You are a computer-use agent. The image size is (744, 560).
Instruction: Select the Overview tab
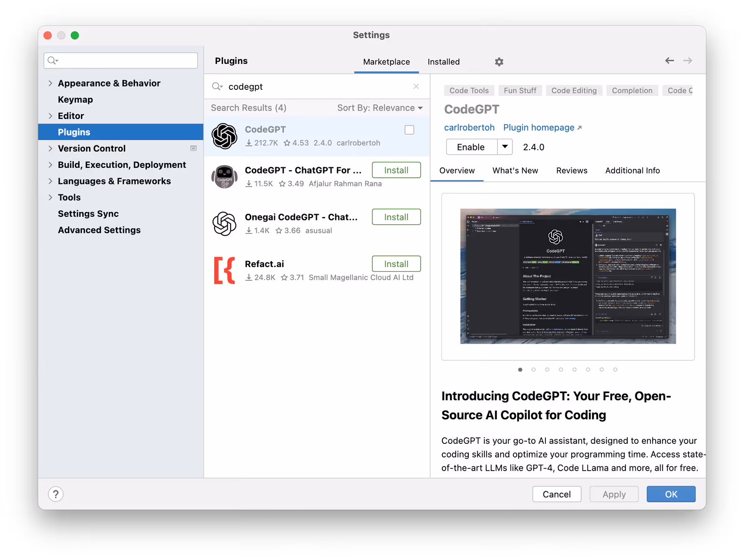click(x=457, y=171)
